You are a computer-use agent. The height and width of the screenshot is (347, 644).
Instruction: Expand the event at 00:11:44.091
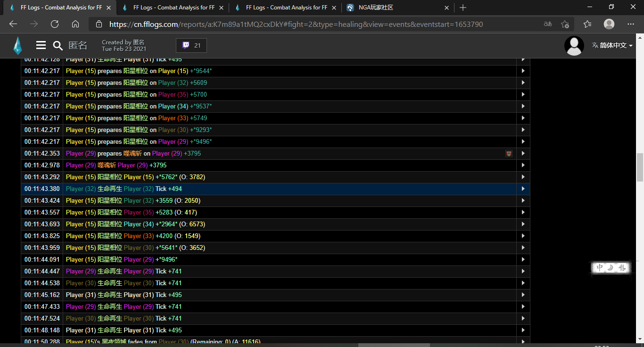523,260
